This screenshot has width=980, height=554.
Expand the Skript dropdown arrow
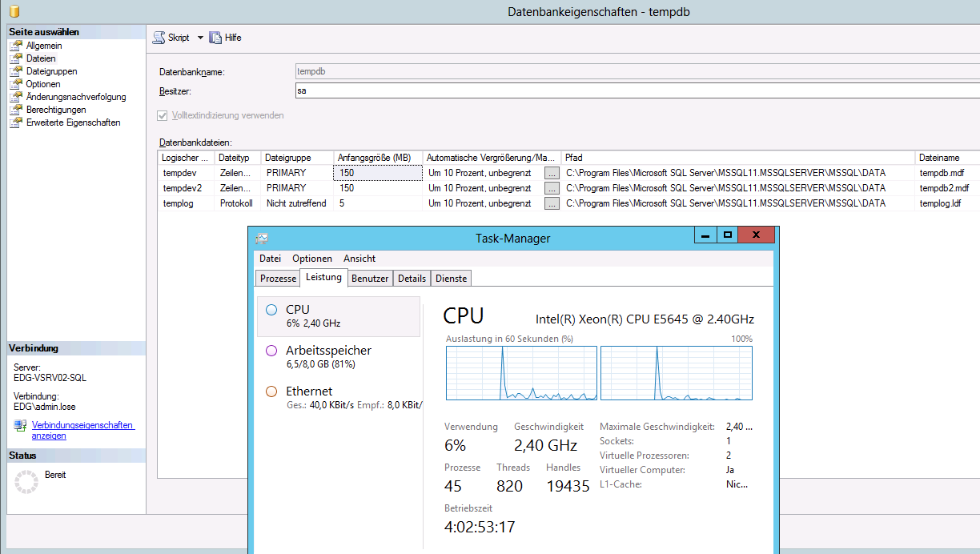click(x=200, y=38)
